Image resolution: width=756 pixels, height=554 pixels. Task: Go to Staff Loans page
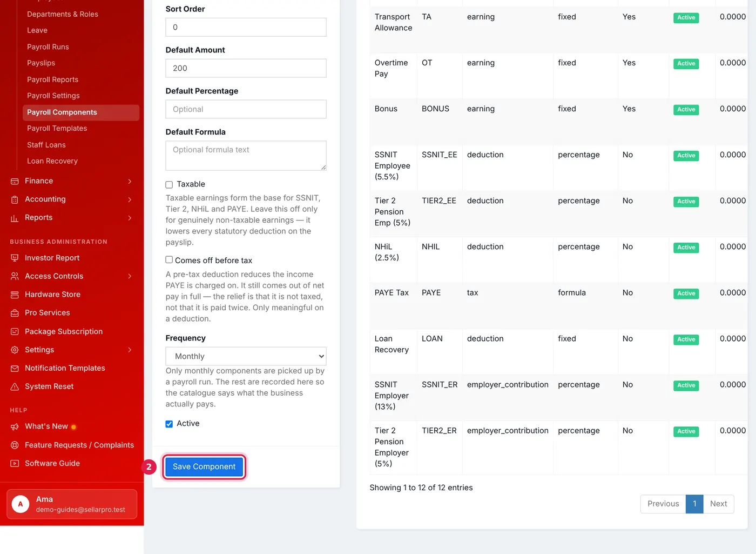coord(46,145)
